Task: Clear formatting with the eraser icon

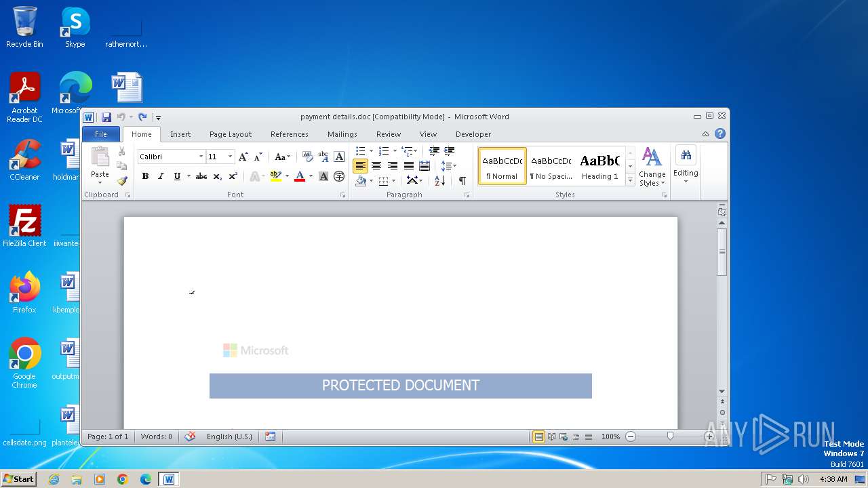Action: [307, 157]
